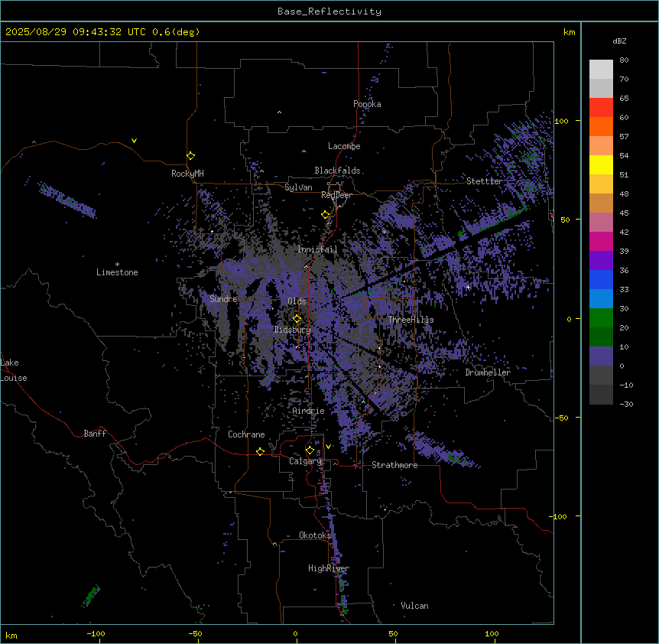Click the Cochrane city label
This screenshot has height=644, width=659.
[246, 434]
